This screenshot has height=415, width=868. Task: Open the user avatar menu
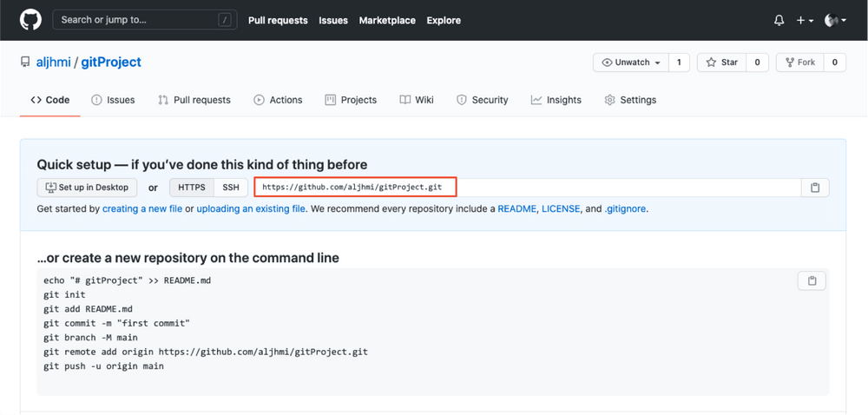tap(834, 20)
